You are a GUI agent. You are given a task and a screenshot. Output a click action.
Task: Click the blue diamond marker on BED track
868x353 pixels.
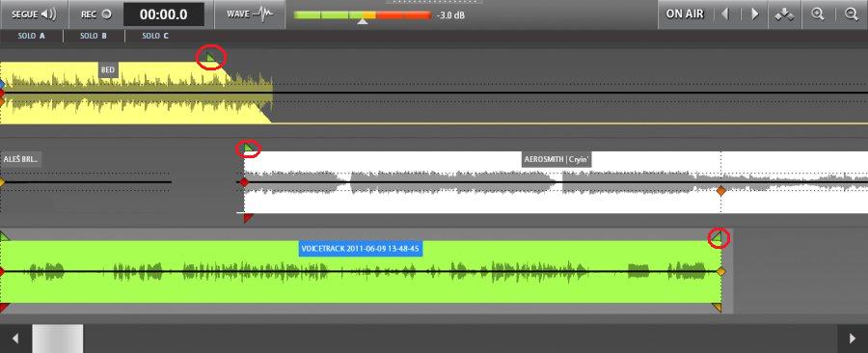click(x=2, y=85)
